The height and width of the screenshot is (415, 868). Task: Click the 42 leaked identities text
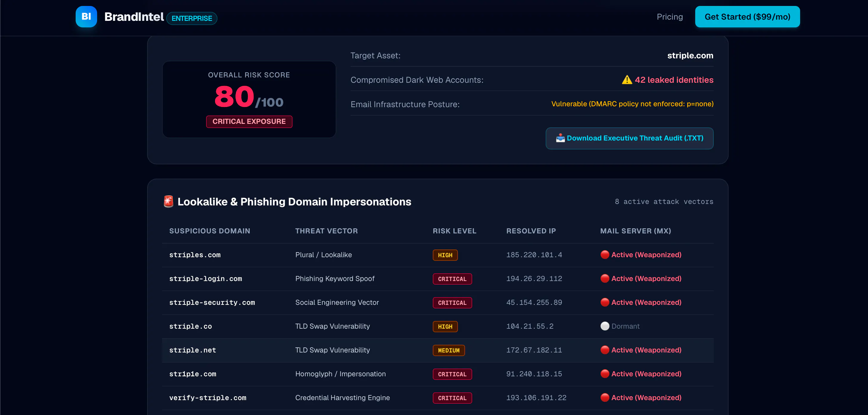pos(674,80)
